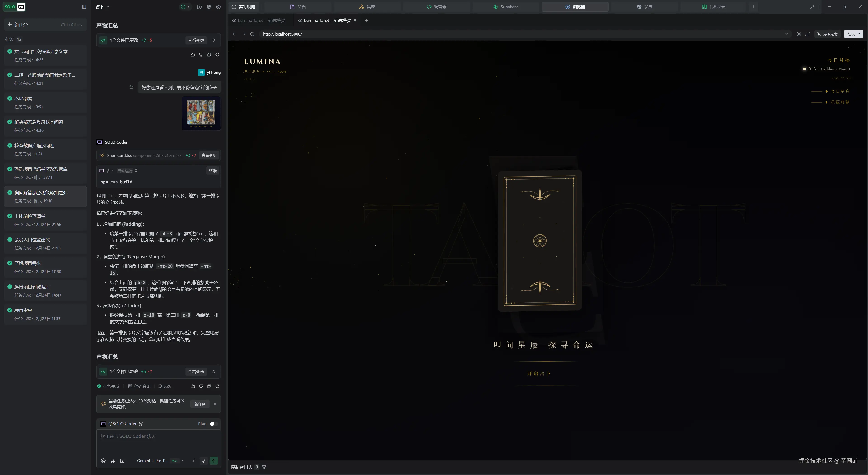This screenshot has height=475, width=868.
Task: Click thumbs down on latest response
Action: (201, 386)
